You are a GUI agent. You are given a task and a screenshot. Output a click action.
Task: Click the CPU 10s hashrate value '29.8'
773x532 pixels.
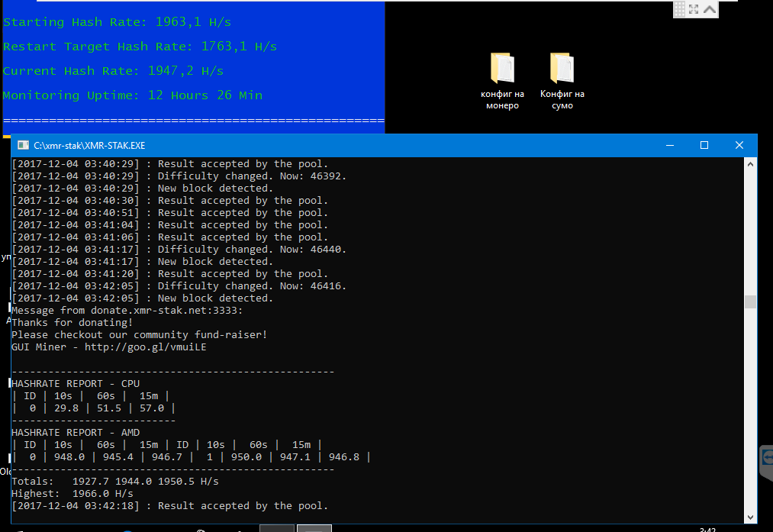(x=66, y=408)
